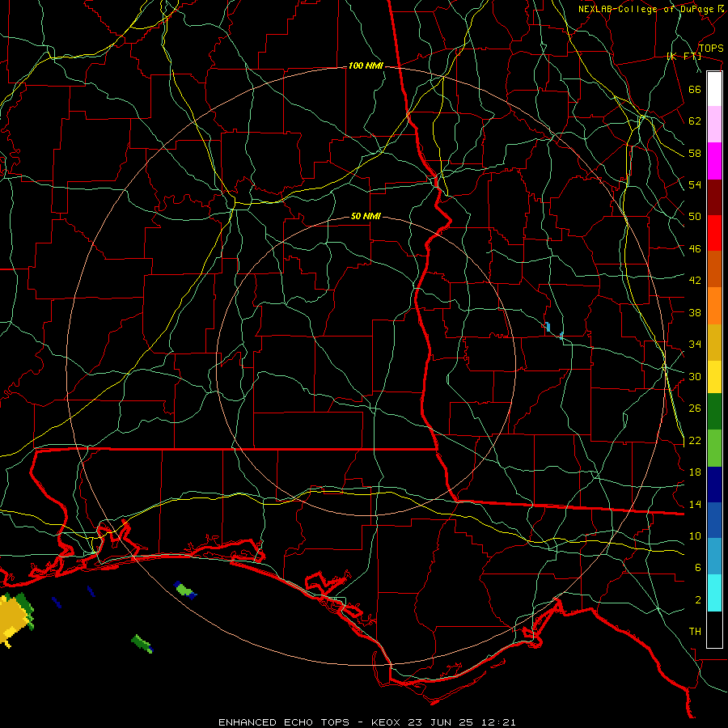The width and height of the screenshot is (728, 728).
Task: Click the "50 NMI" range ring label
Action: point(366,216)
